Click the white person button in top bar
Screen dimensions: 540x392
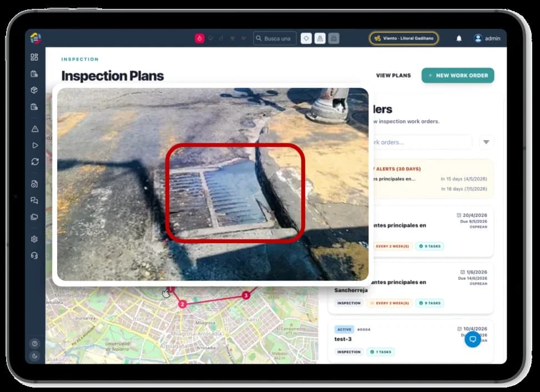coord(320,38)
